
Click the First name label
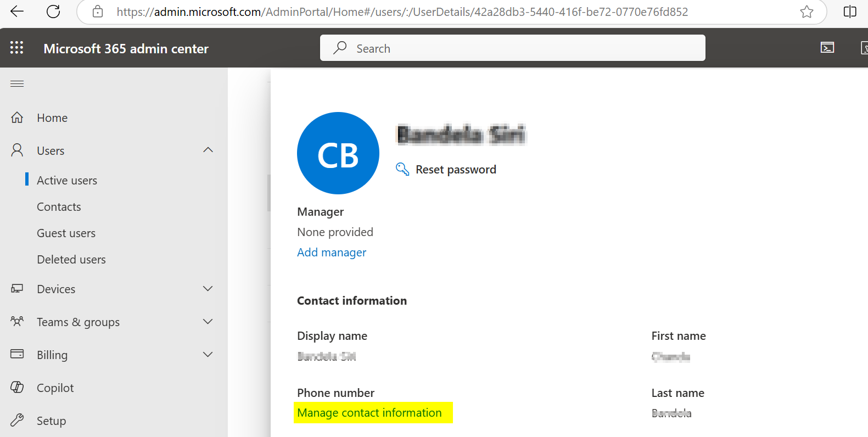click(679, 336)
